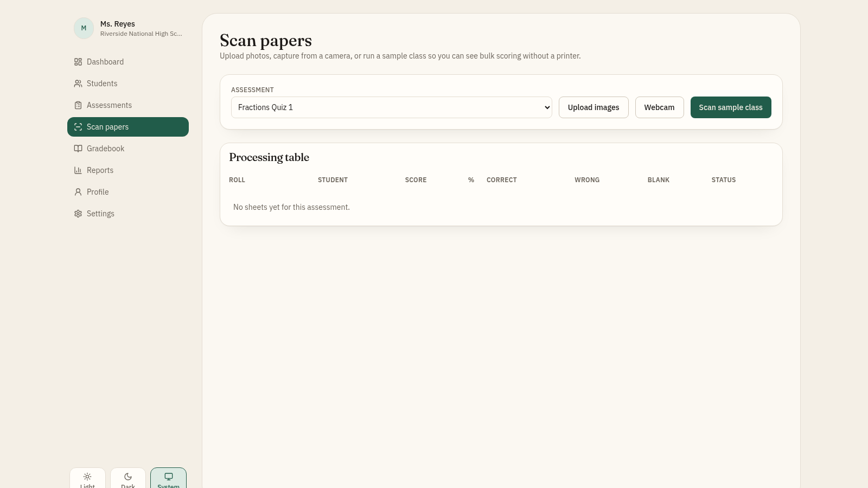Go to the Profile label in sidebar
The image size is (868, 488).
(x=98, y=192)
